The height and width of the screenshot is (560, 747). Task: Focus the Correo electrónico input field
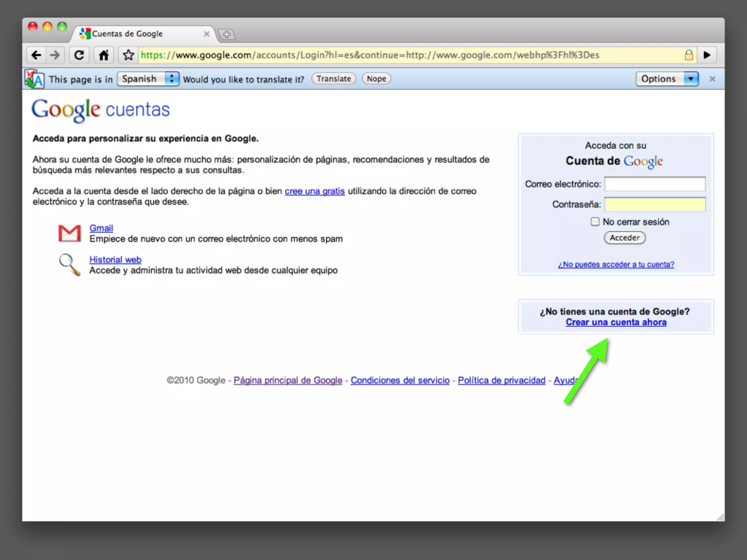(655, 184)
